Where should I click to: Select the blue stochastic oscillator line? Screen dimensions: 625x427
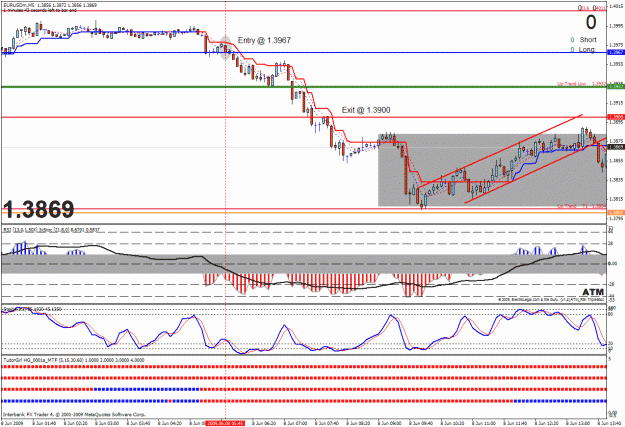pos(303,331)
